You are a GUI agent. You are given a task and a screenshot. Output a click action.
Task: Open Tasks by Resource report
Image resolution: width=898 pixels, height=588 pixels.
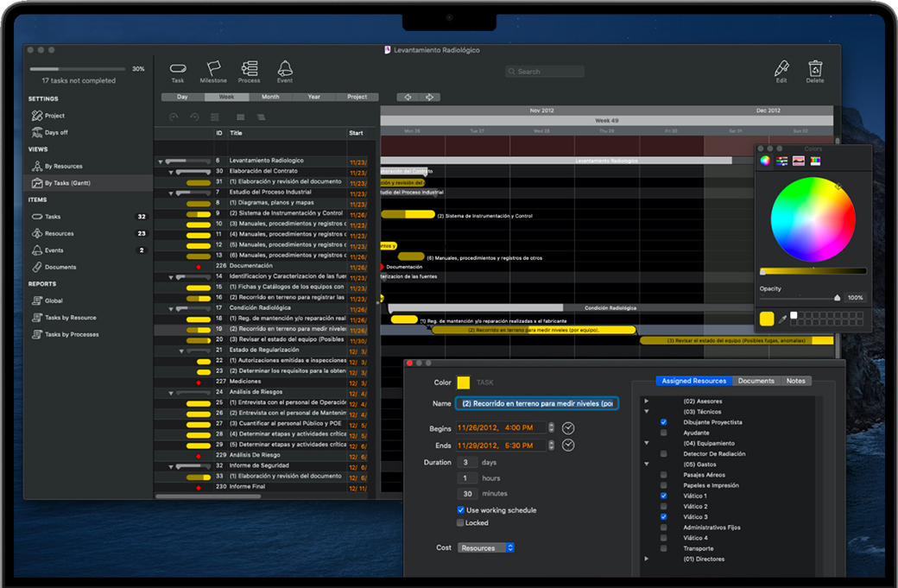point(70,318)
